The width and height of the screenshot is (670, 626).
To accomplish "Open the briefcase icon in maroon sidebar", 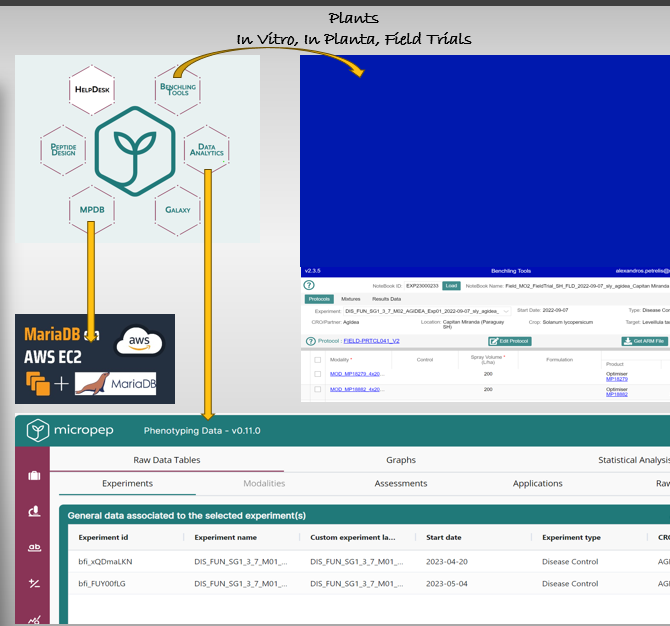I will point(34,475).
